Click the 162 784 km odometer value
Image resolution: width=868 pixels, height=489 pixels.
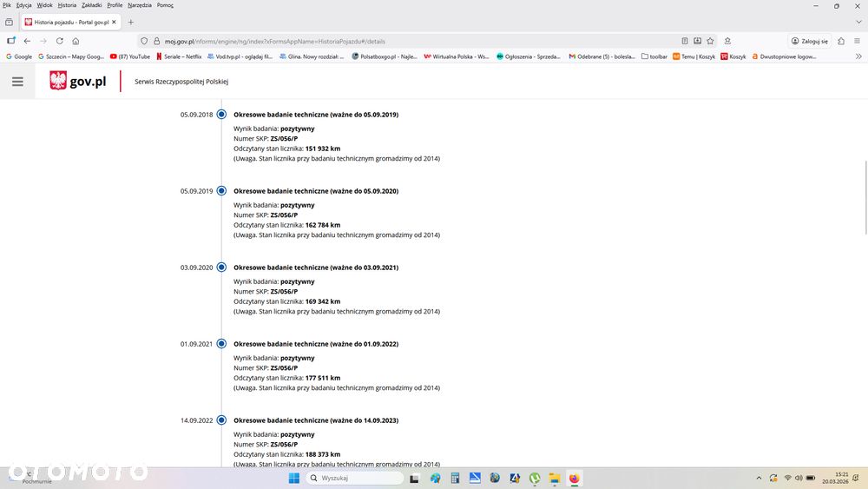tap(323, 225)
